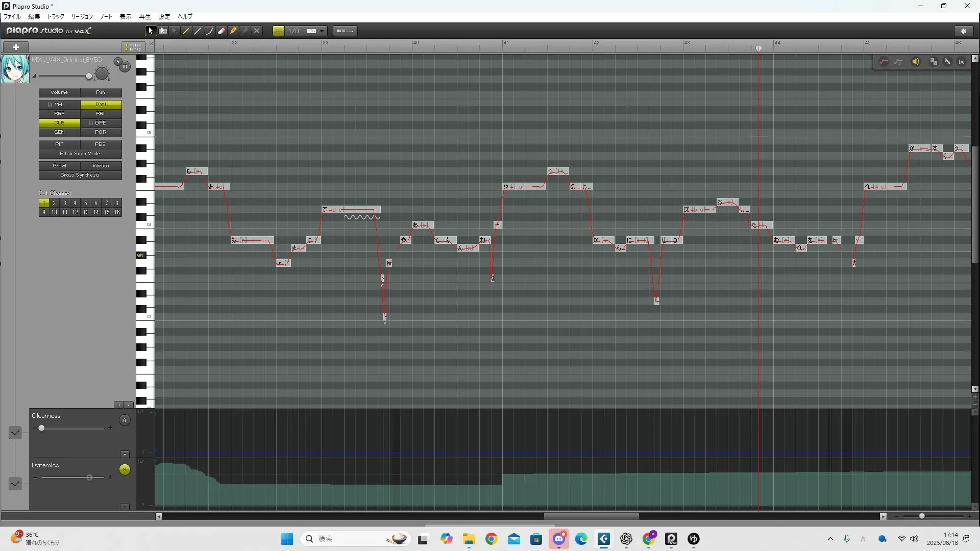
Task: Expand the Dynamics lane dropdown chevron
Action: tap(15, 483)
